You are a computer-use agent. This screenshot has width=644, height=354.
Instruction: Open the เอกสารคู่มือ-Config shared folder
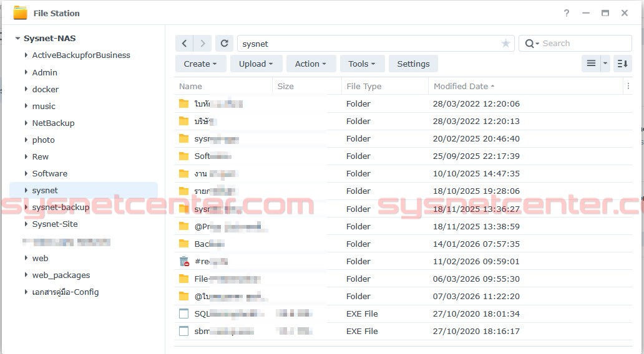(66, 292)
